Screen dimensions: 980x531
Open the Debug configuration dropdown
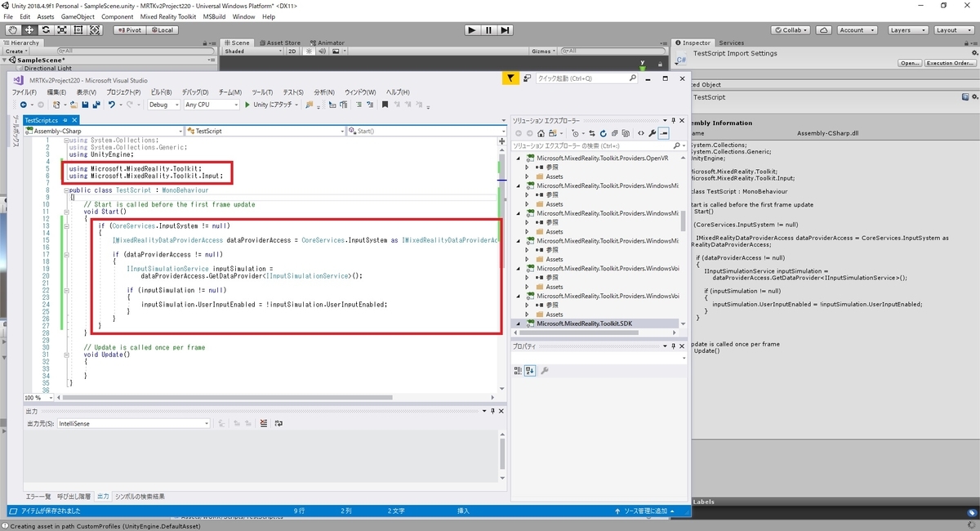163,105
